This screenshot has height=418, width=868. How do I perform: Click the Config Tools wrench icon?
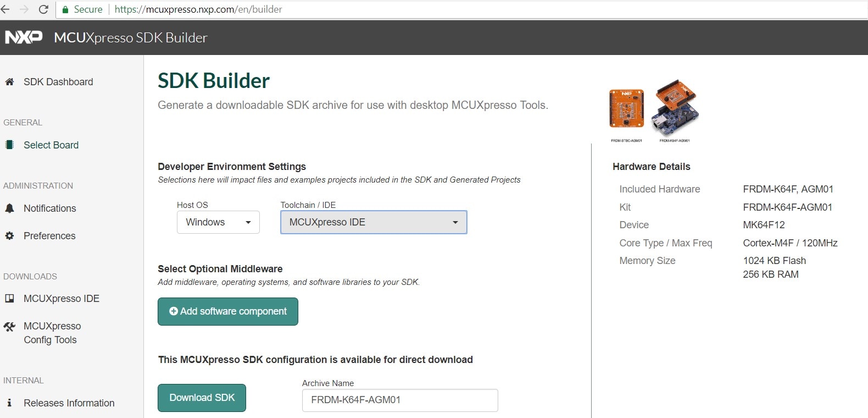click(x=9, y=327)
